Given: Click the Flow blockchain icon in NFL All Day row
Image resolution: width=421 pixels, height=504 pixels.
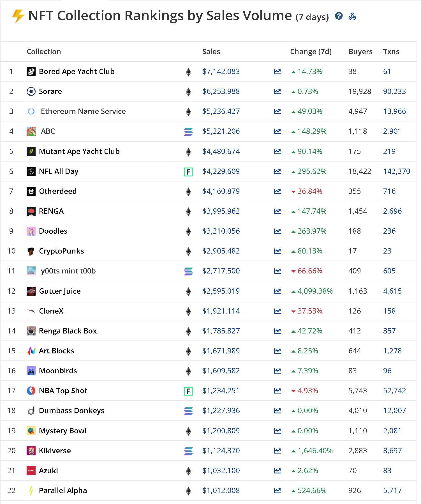Looking at the screenshot, I should (x=188, y=172).
